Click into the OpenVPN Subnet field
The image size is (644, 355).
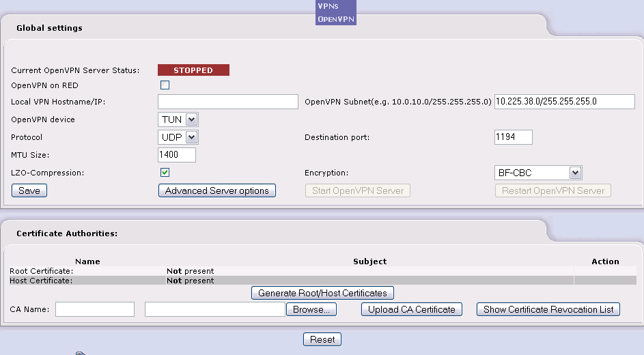tap(565, 102)
